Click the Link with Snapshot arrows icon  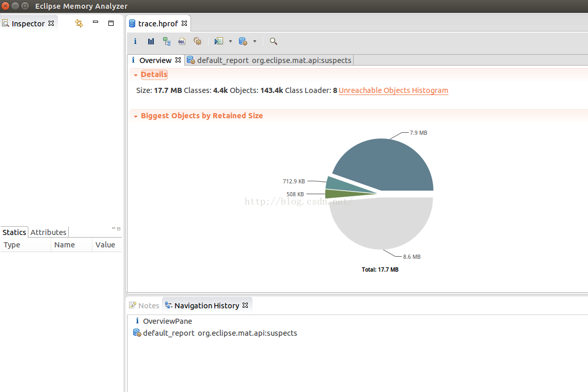(79, 23)
